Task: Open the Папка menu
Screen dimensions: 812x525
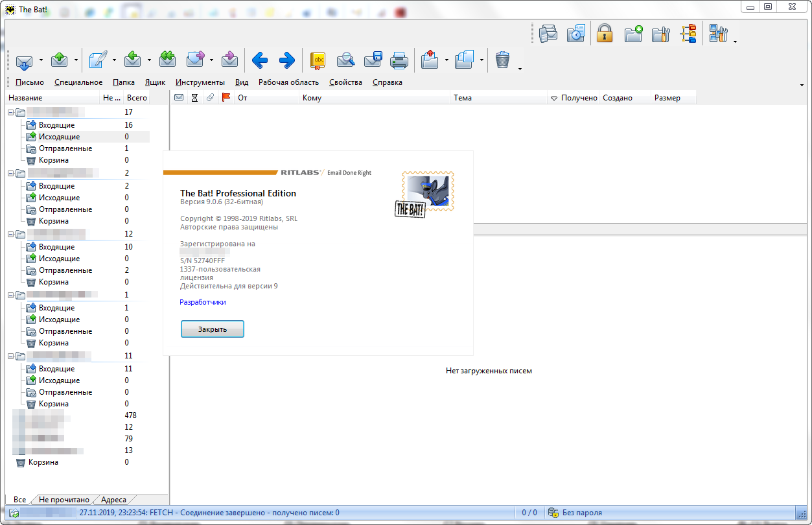Action: (123, 82)
